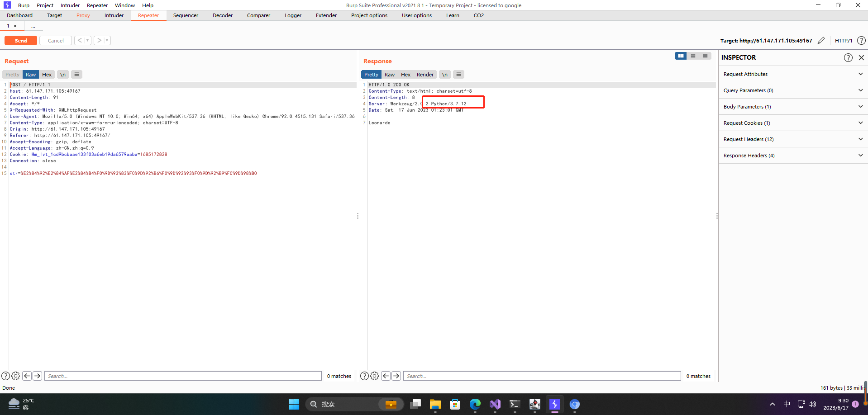The height and width of the screenshot is (415, 868).
Task: Expand Body Parameters (1) section
Action: click(793, 107)
